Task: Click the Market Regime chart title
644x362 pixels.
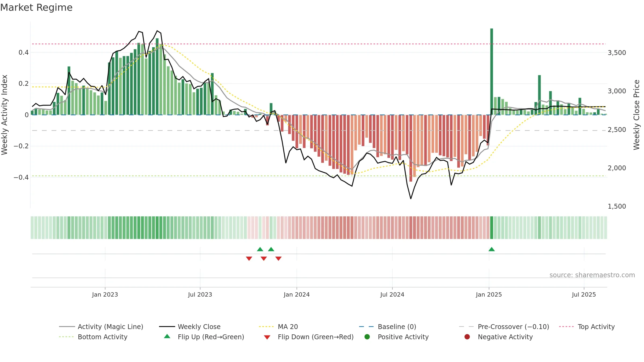Action: (36, 8)
